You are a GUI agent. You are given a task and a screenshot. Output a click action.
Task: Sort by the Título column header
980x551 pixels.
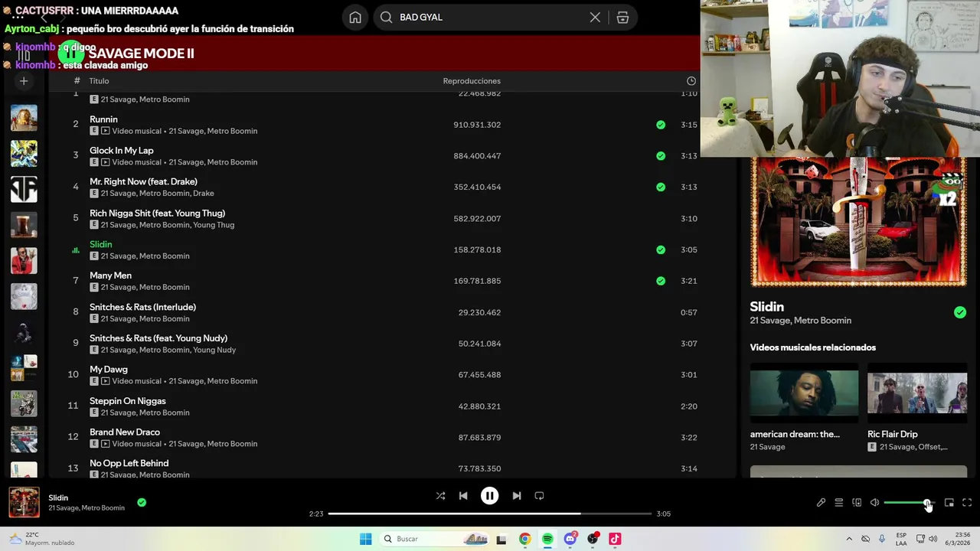coord(99,81)
